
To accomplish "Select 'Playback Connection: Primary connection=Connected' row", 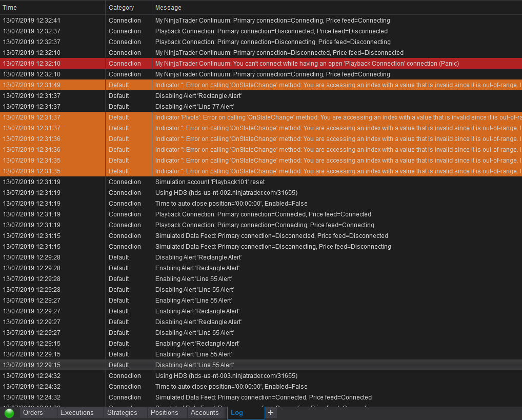I will (x=261, y=214).
